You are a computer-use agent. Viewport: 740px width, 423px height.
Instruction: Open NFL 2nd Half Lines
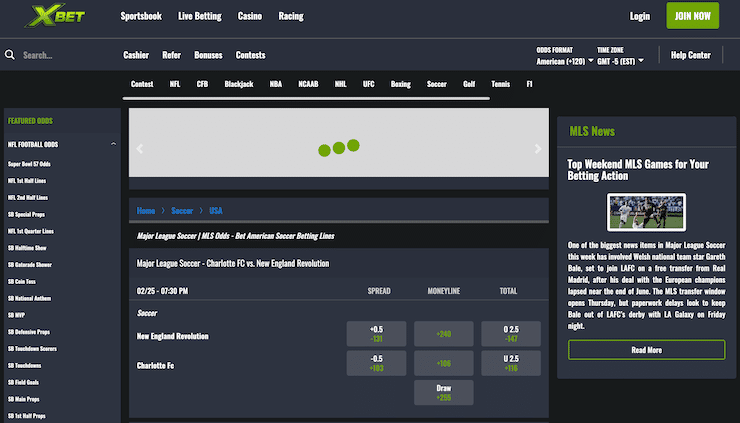tap(28, 197)
